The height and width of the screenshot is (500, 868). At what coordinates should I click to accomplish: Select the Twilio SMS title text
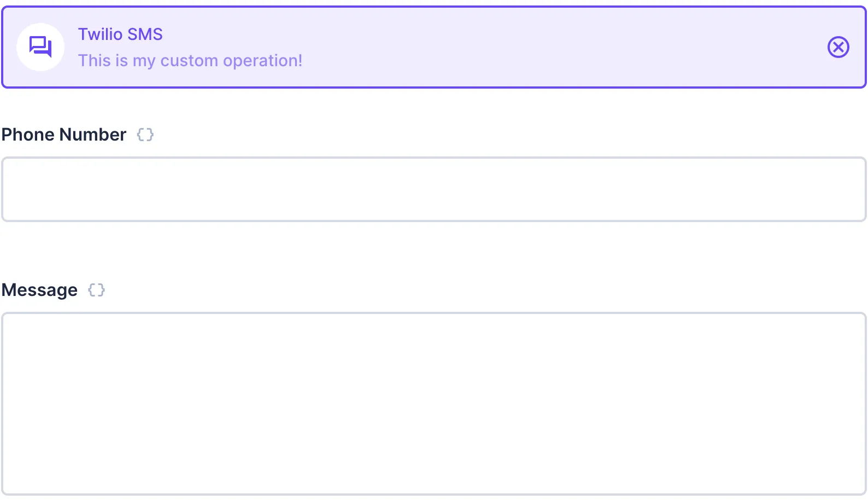[120, 34]
